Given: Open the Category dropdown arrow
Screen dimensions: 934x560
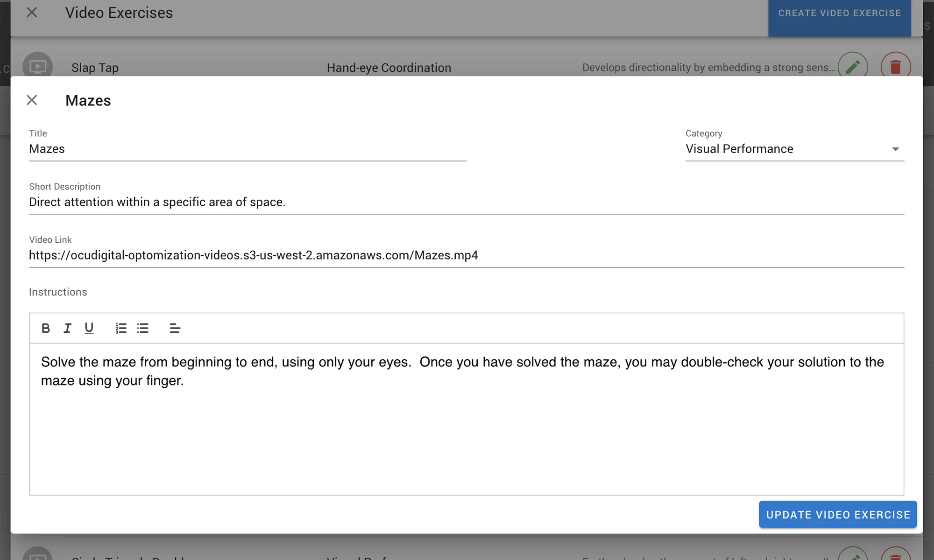Looking at the screenshot, I should 895,149.
